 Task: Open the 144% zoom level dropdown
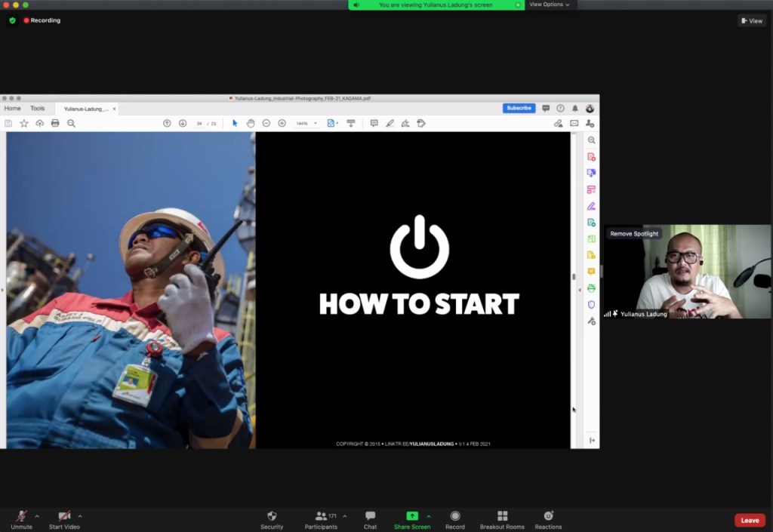point(305,123)
